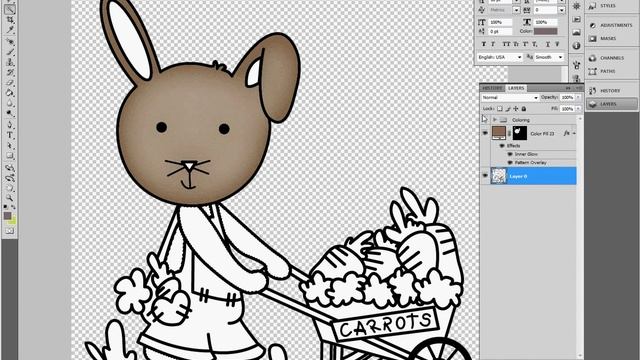Viewport: 640px width, 360px height.
Task: Hide the Color Fill 23 layer
Action: click(x=485, y=133)
